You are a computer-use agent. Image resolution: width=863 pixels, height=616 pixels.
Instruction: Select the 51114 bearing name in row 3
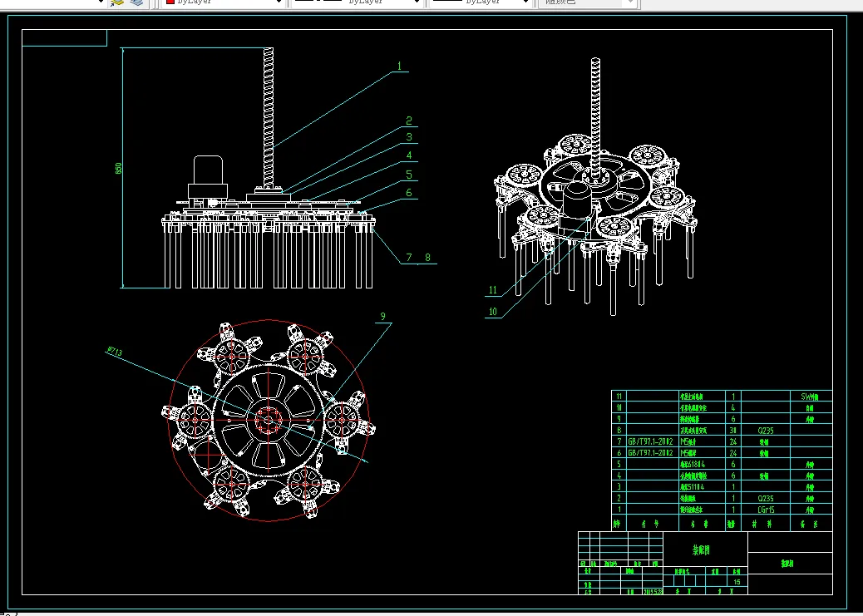[693, 487]
